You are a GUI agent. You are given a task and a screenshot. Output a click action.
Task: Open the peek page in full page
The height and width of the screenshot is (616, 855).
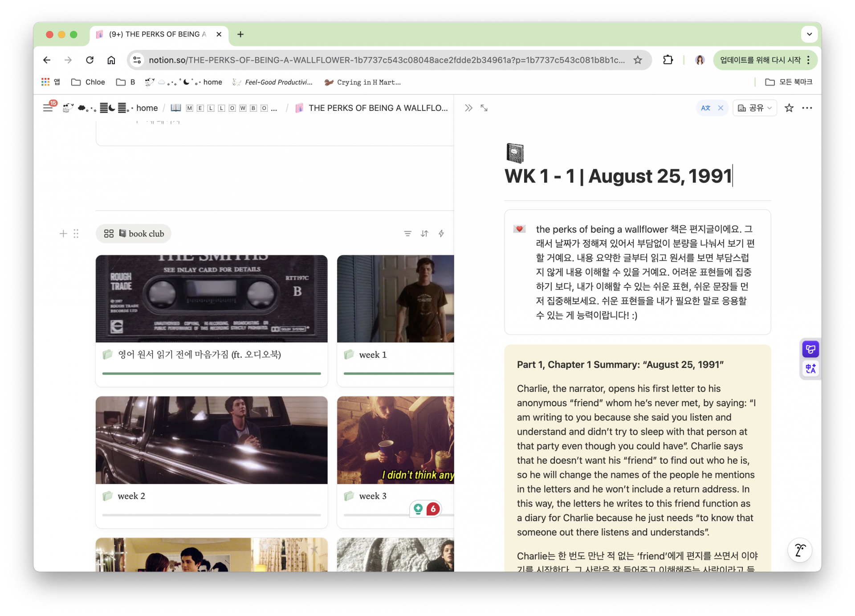tap(484, 108)
